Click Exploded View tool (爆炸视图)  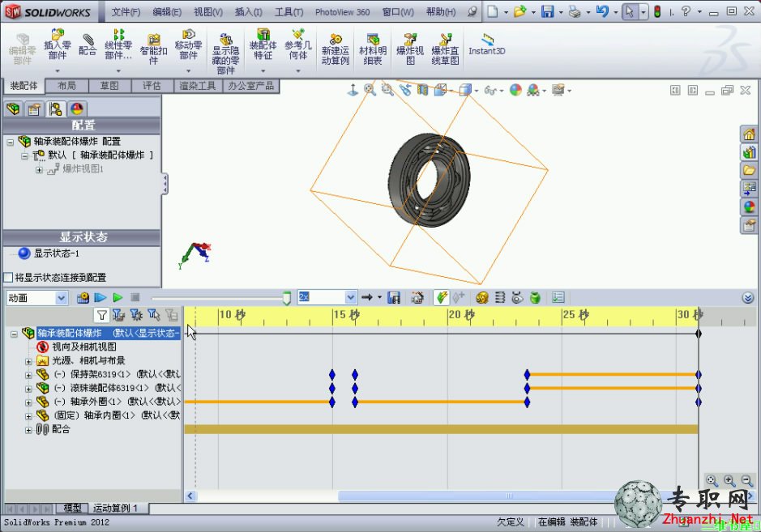[x=410, y=49]
